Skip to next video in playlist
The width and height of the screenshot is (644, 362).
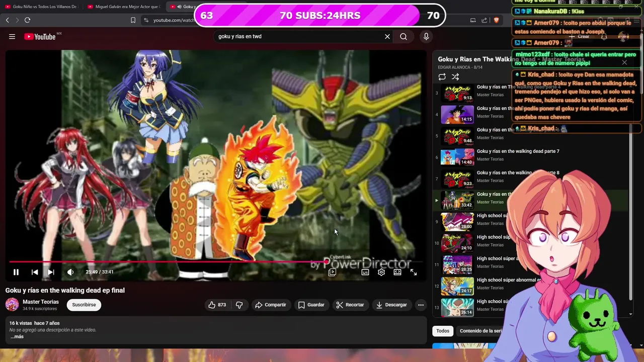51,272
